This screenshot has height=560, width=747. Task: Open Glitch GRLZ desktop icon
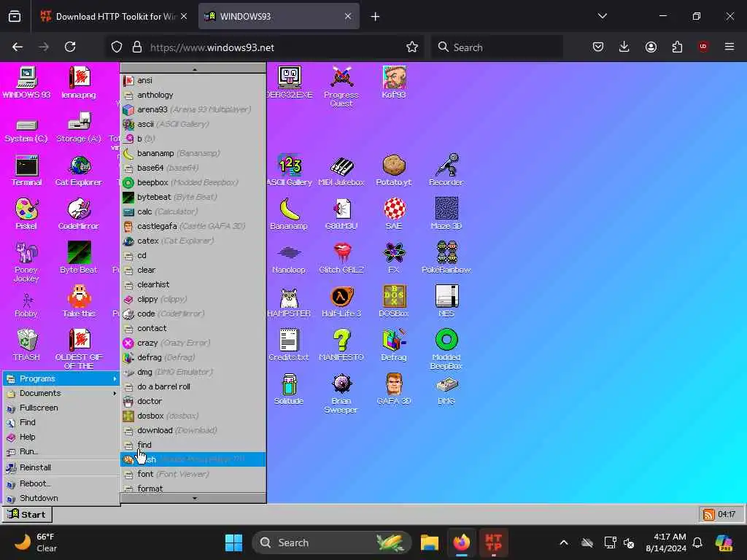coord(341,257)
